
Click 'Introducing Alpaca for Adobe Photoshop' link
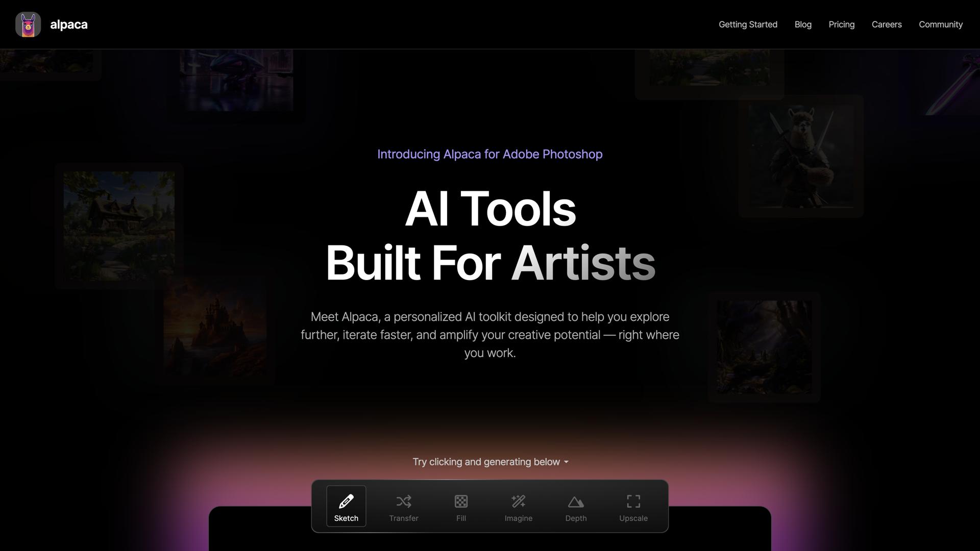click(x=489, y=154)
